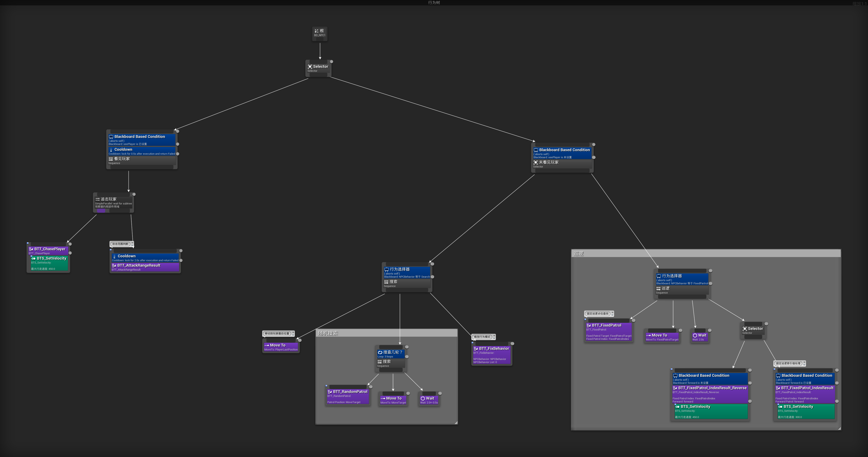Select the BTT_AttackRangeResult task node
The image size is (868, 457).
click(x=145, y=267)
